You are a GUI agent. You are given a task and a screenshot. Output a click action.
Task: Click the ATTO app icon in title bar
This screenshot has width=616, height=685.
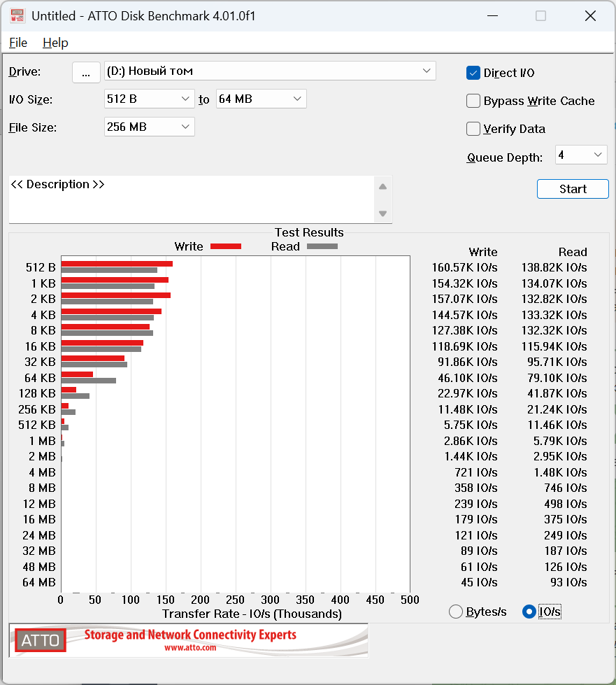(x=17, y=15)
